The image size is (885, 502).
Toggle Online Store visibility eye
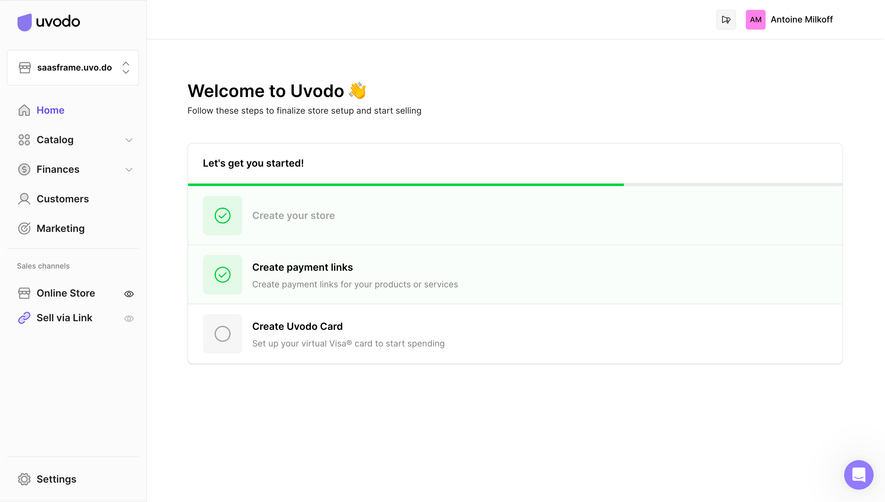pyautogui.click(x=129, y=294)
